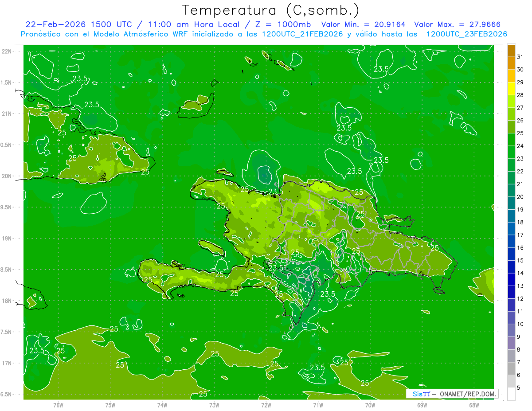
Task: Click the "75W" longitude axis label
Action: [x=110, y=405]
